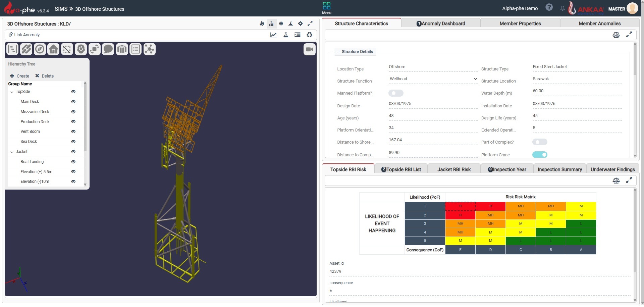Select the green L cell at likelihood 3, consequence A

coord(581,223)
